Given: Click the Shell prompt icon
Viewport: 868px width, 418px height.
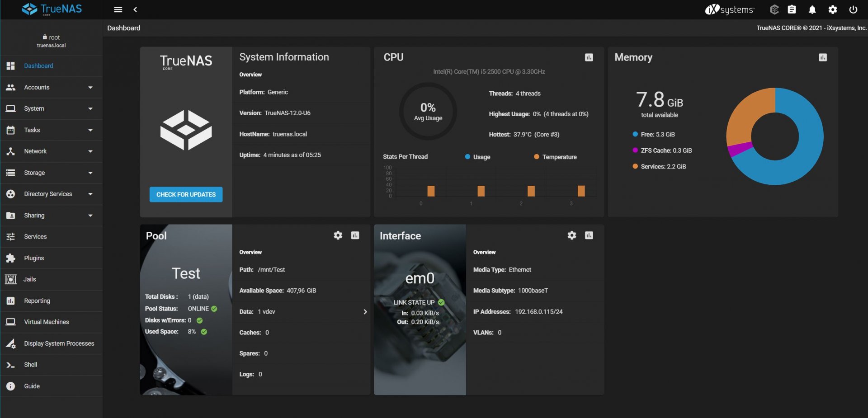Looking at the screenshot, I should point(11,365).
